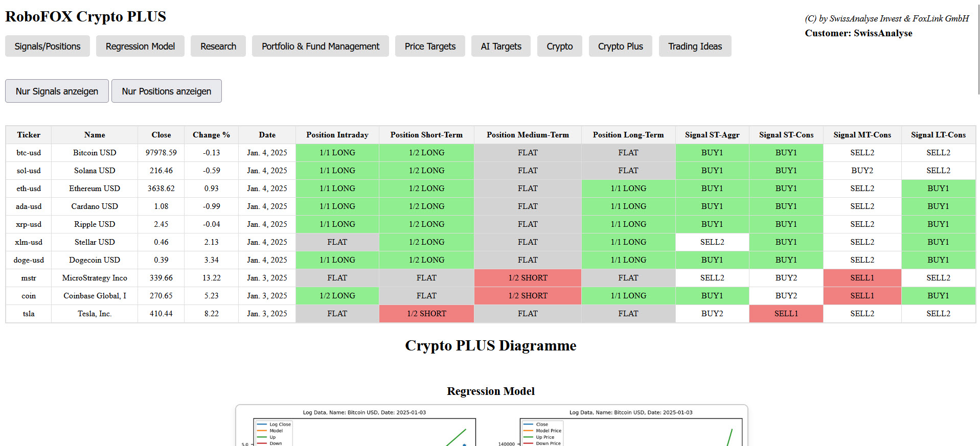This screenshot has width=980, height=446.
Task: Select the mstr ticker cell
Action: pyautogui.click(x=29, y=278)
